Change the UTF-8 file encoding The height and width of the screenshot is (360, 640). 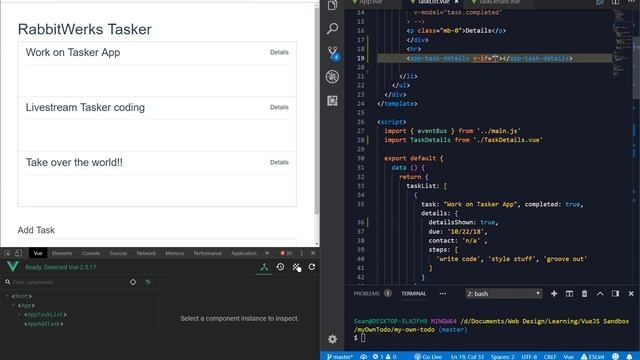(529, 356)
